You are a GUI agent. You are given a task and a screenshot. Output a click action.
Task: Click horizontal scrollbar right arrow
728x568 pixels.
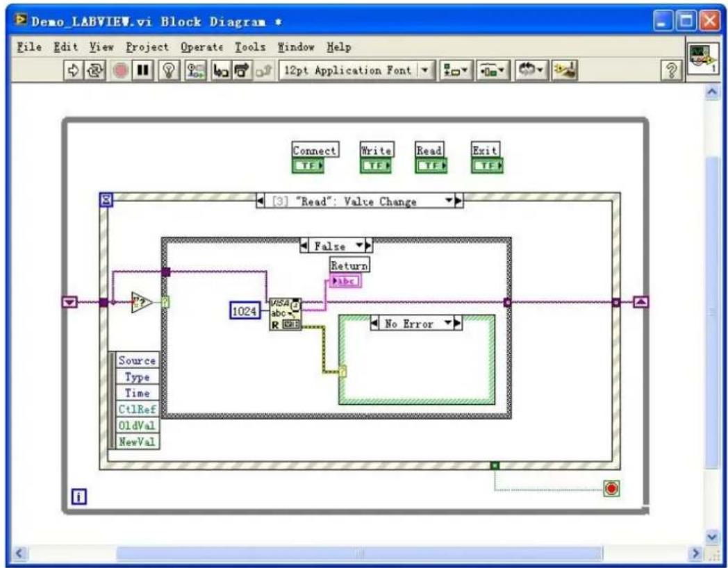[x=695, y=553]
